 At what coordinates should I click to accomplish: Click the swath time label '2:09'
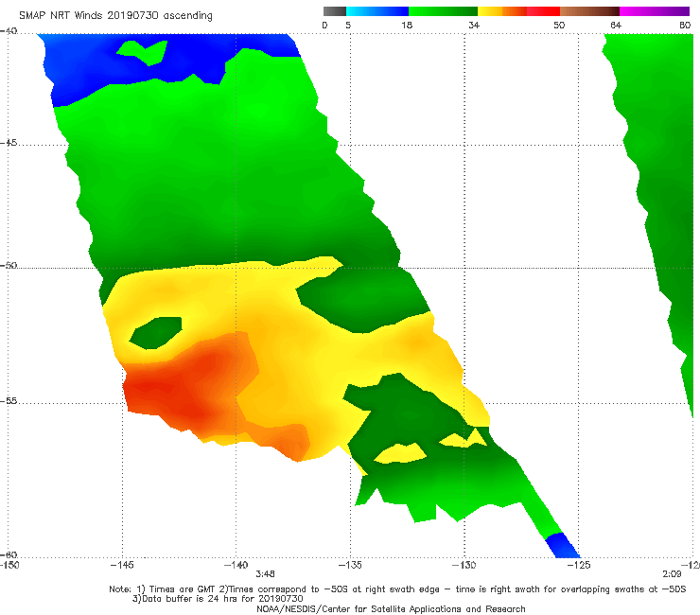tap(672, 574)
